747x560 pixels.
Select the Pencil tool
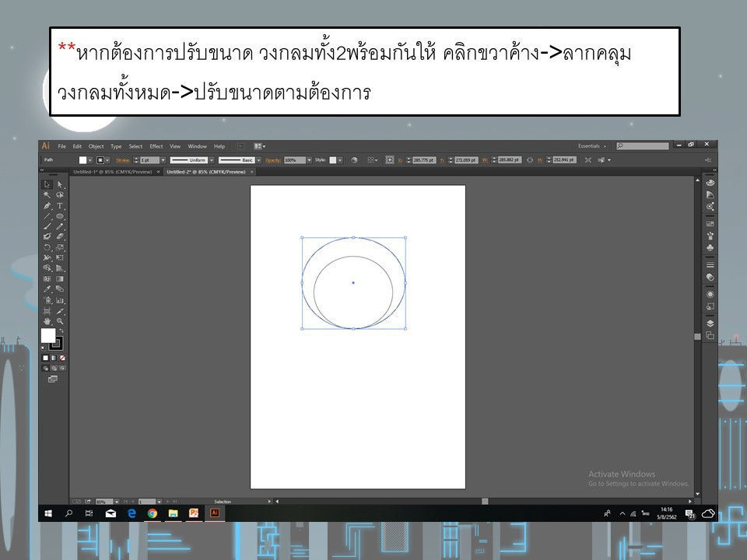(60, 226)
